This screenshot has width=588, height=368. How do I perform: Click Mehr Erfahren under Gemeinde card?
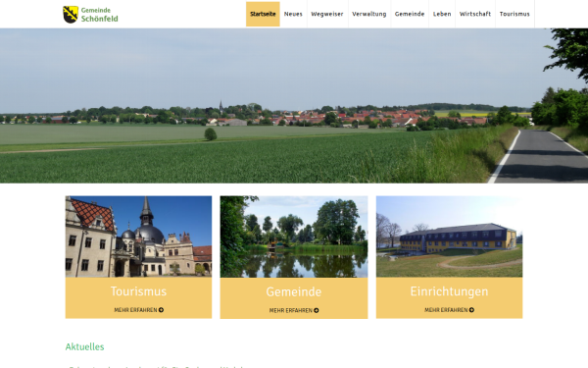click(x=294, y=310)
